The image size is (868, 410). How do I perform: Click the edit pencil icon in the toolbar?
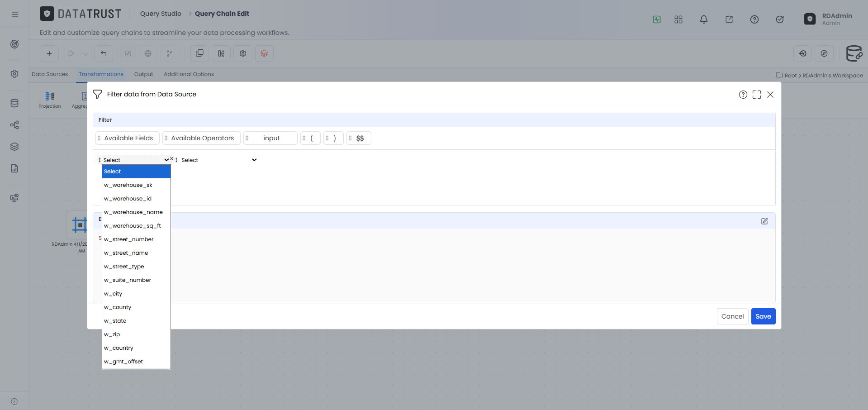coord(128,53)
